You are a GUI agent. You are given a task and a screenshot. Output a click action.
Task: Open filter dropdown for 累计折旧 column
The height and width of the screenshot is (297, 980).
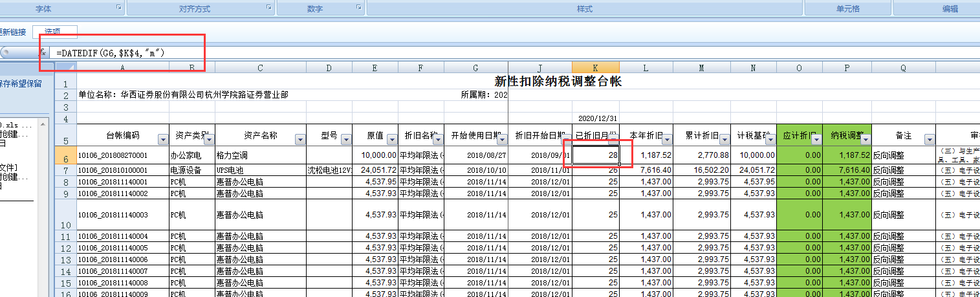[x=723, y=139]
